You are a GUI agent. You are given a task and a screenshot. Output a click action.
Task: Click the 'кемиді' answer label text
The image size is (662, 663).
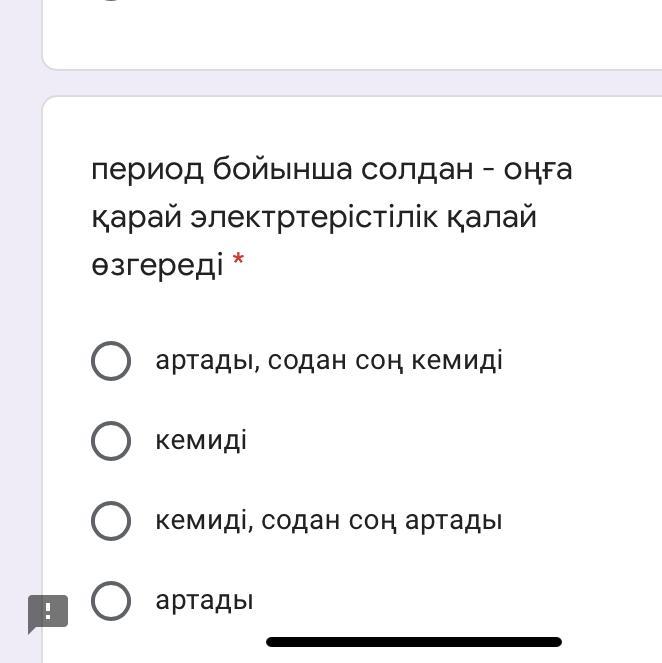point(201,441)
